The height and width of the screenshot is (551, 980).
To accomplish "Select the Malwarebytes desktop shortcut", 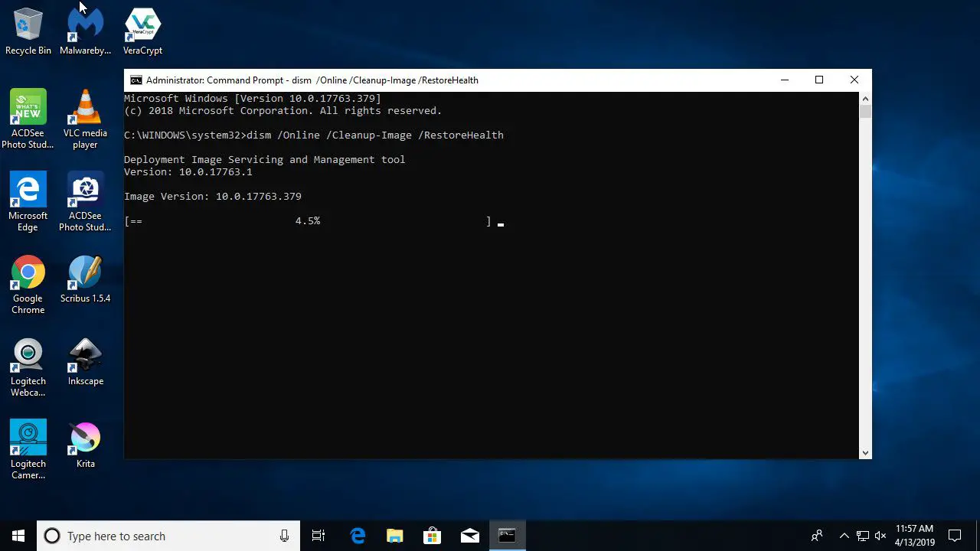I will (x=85, y=31).
